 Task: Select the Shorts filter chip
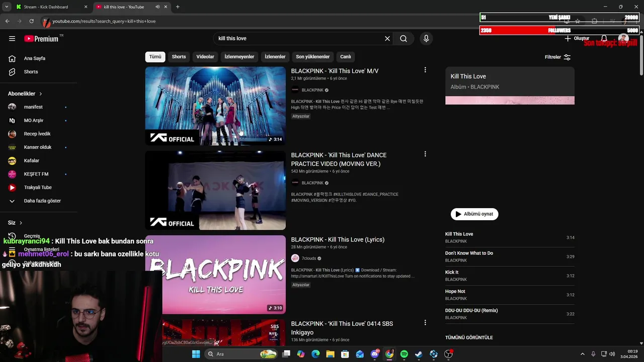pos(179,57)
